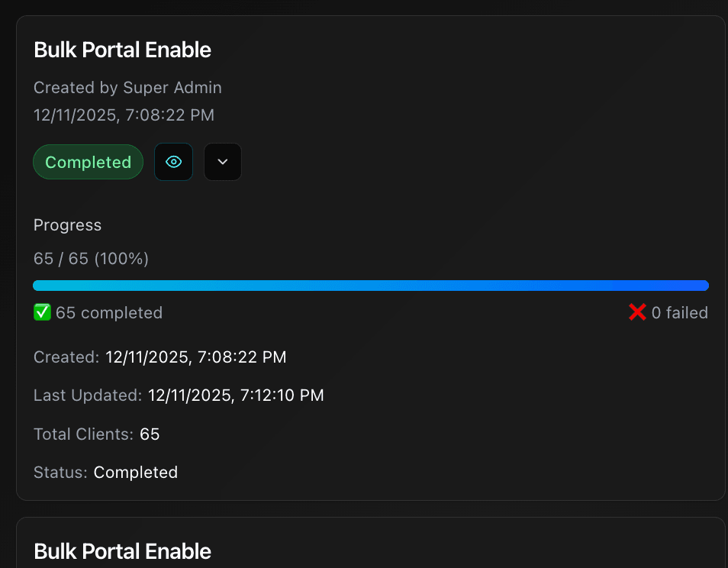Click the Total Clients label
This screenshot has height=568, width=728.
click(x=84, y=434)
